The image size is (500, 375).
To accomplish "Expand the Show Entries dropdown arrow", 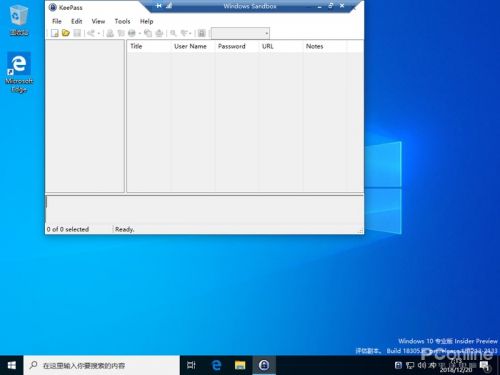I will [x=190, y=33].
